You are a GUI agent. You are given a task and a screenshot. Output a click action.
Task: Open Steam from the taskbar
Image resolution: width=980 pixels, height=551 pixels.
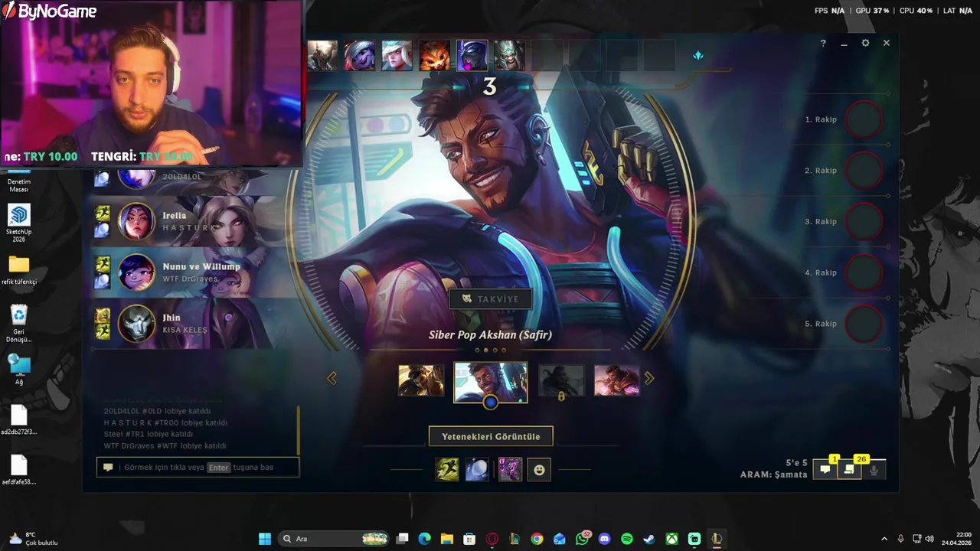pyautogui.click(x=649, y=539)
